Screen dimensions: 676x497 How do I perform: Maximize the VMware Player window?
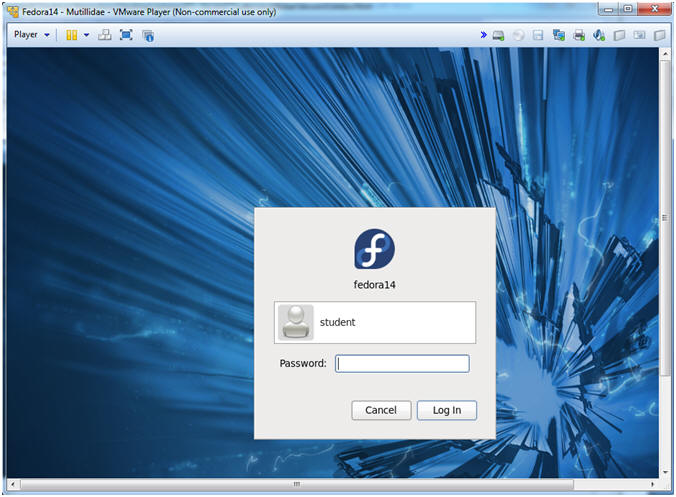(628, 9)
